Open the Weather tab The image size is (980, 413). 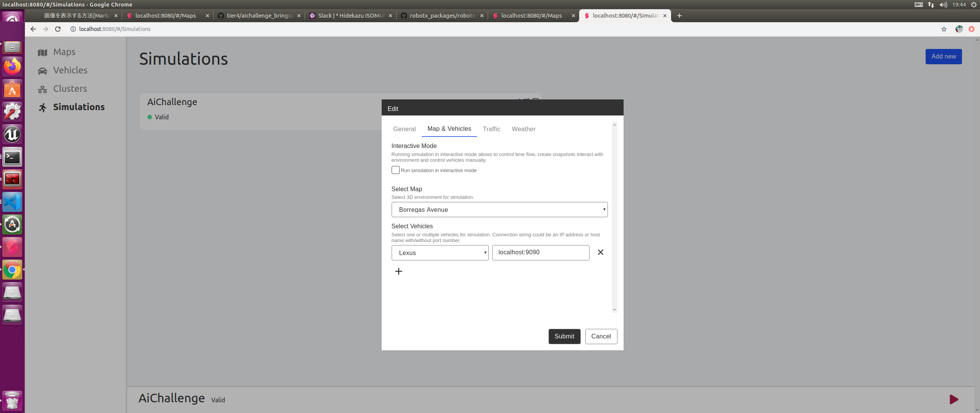(x=523, y=129)
